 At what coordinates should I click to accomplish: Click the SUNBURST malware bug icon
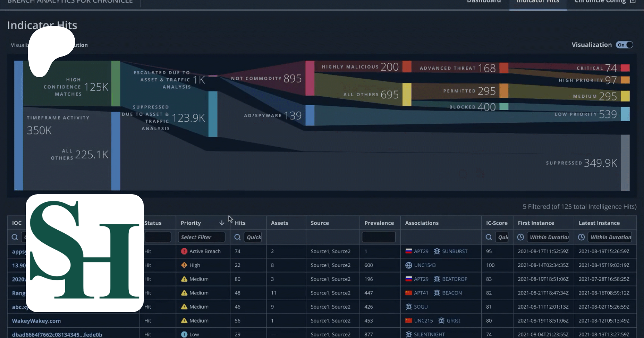pyautogui.click(x=437, y=251)
